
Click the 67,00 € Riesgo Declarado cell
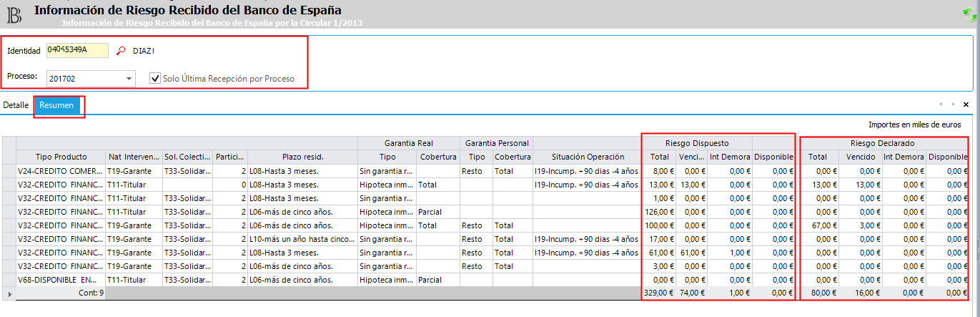click(818, 225)
